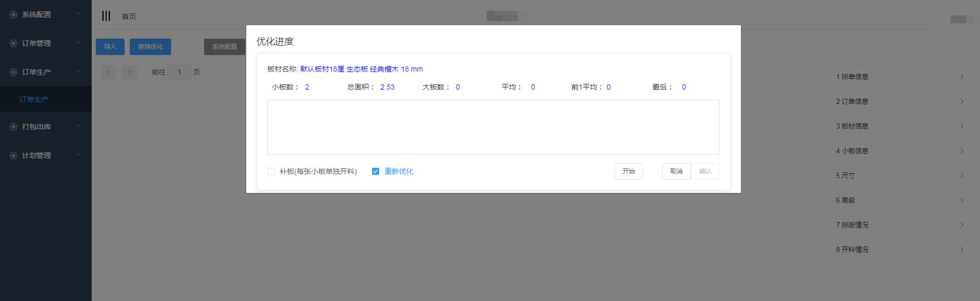Expand the 7 排版情况 section arrow
The image size is (980, 301).
961,225
